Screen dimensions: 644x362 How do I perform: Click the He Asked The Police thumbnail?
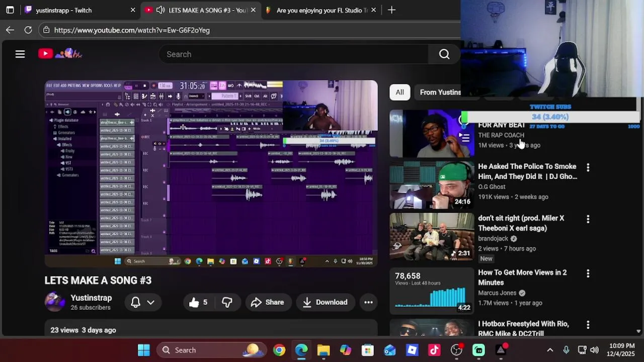[x=432, y=185]
